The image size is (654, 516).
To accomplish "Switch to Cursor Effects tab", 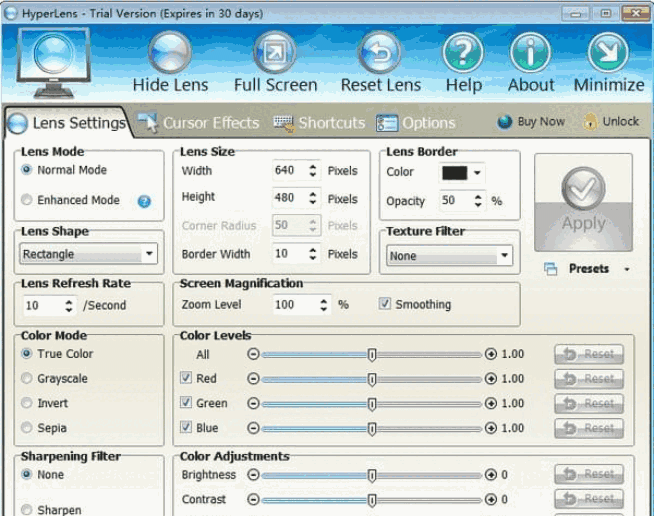I will (x=199, y=123).
